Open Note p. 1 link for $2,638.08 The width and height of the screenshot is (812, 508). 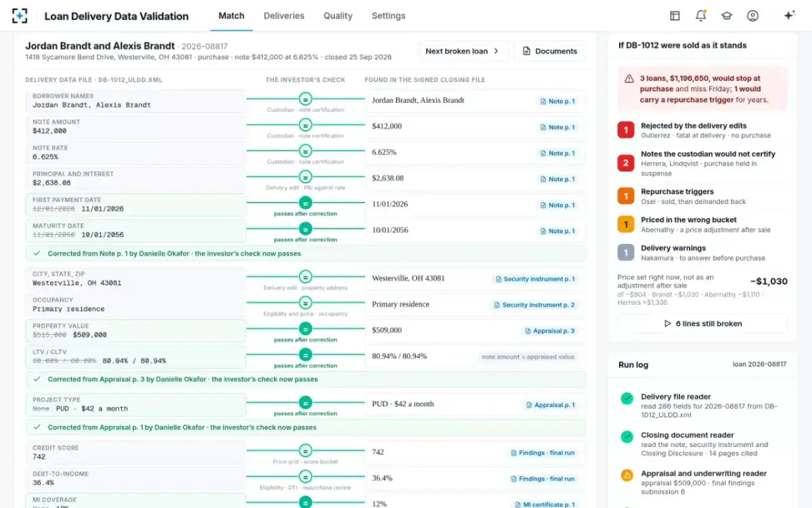(558, 179)
